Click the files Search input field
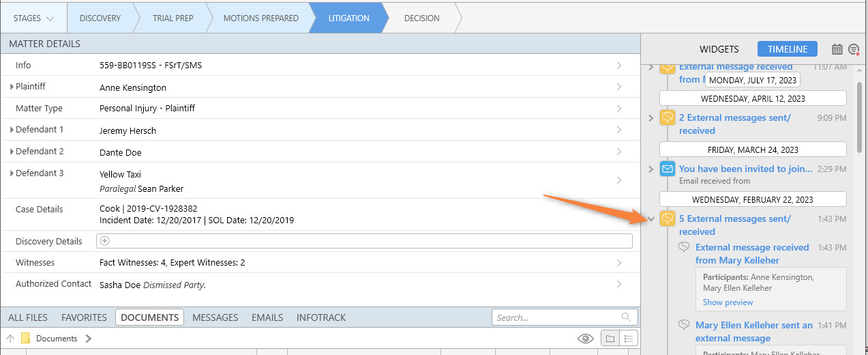 click(565, 317)
